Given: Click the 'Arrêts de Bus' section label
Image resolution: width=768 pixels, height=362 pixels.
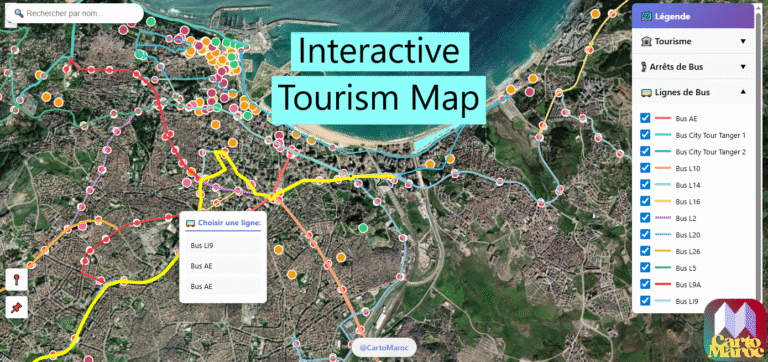Looking at the screenshot, I should 676,67.
